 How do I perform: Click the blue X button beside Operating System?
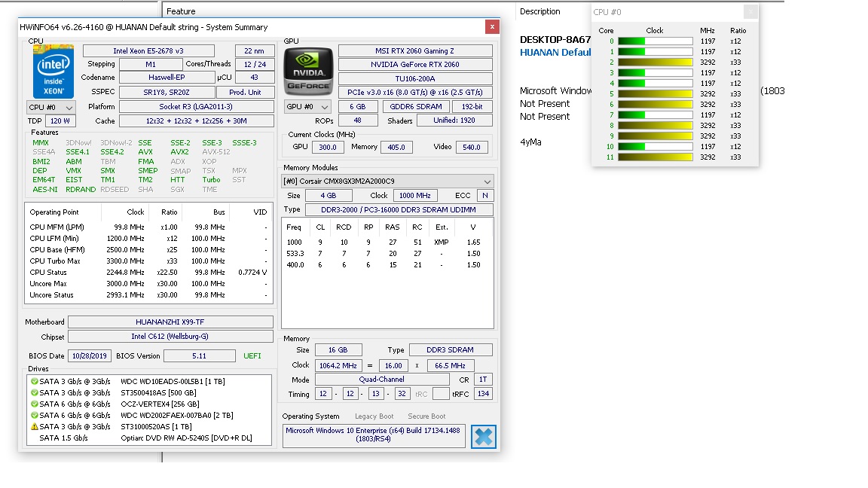(x=483, y=437)
